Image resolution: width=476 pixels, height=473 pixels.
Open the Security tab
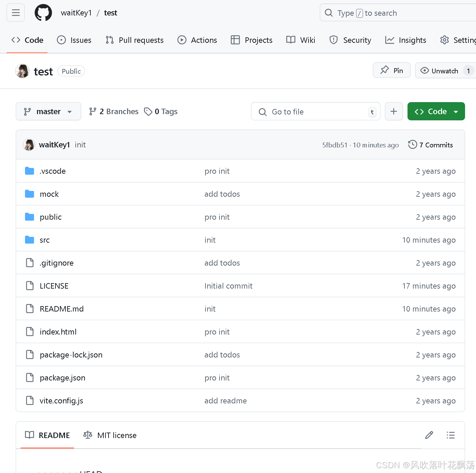click(x=350, y=40)
